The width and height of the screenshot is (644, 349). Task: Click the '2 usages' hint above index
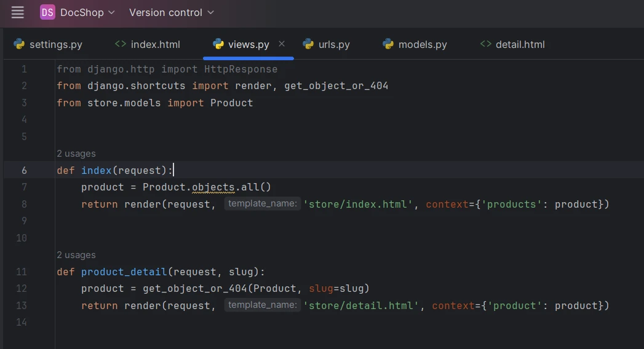point(76,154)
